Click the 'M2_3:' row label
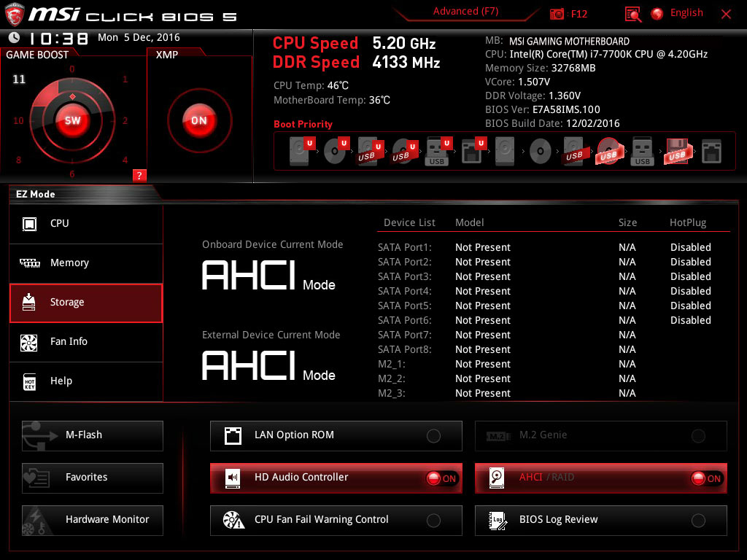Viewport: 747px width, 560px height. tap(392, 393)
